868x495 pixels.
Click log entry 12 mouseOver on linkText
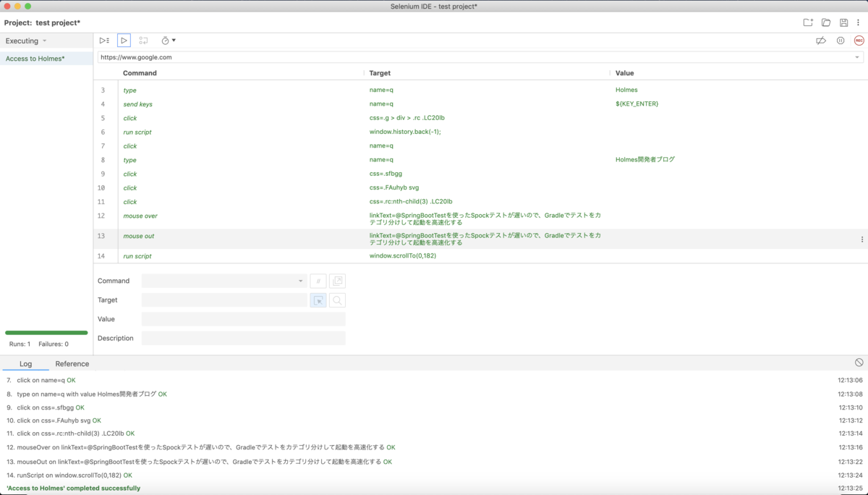[200, 447]
